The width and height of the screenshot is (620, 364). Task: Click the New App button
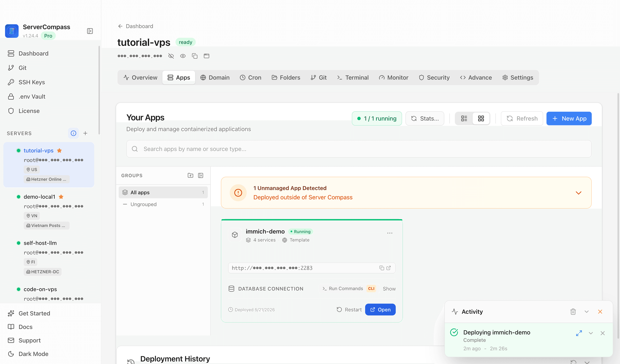[569, 118]
